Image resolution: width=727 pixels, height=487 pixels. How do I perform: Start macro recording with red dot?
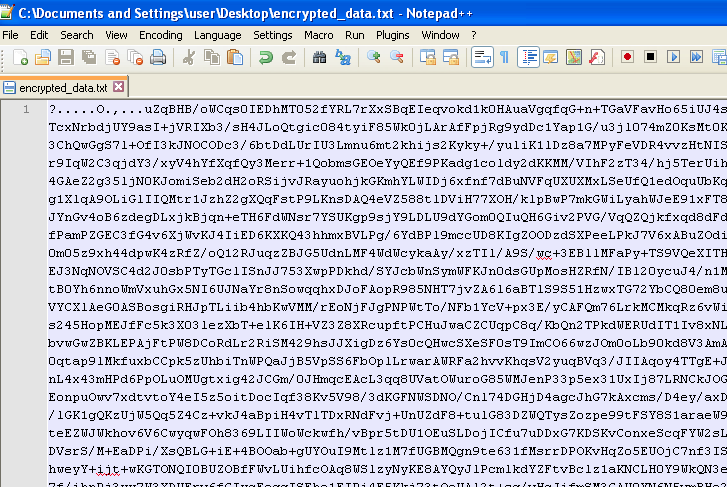[627, 57]
